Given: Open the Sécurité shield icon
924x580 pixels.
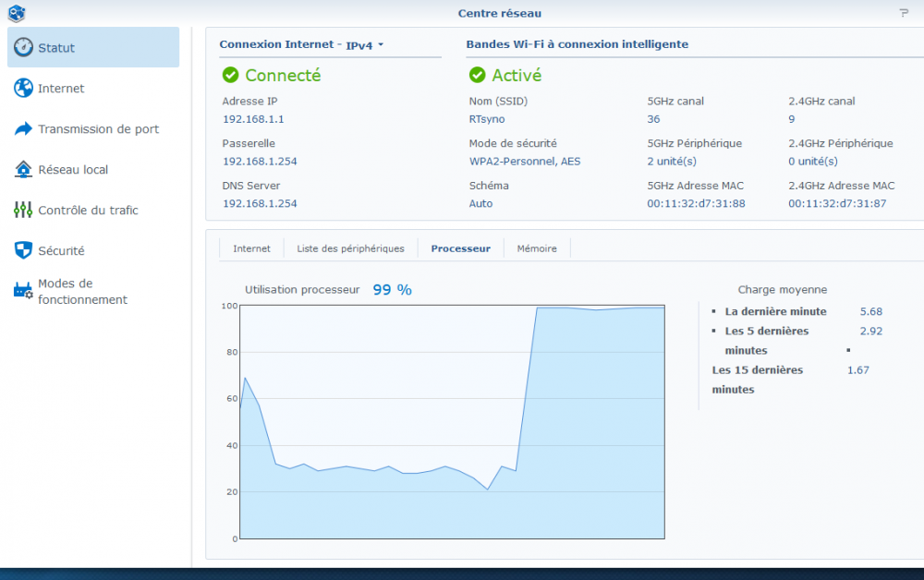Looking at the screenshot, I should click(23, 250).
